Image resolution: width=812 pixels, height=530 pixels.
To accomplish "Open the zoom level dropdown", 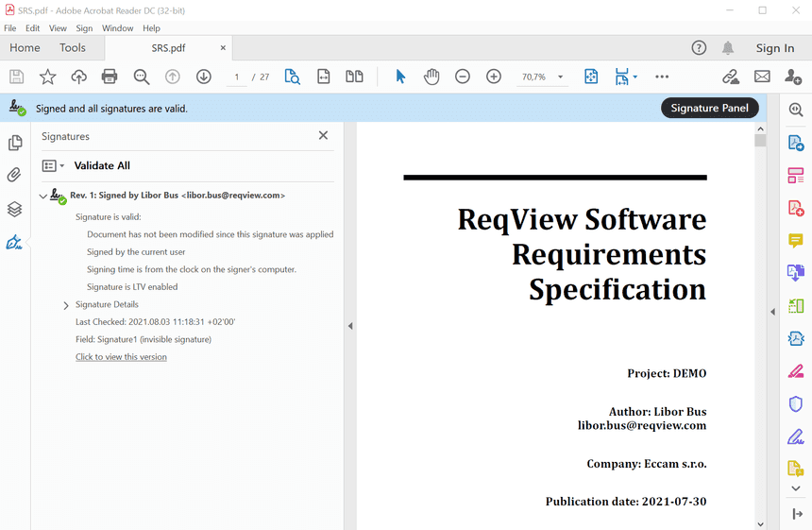I will tap(560, 77).
